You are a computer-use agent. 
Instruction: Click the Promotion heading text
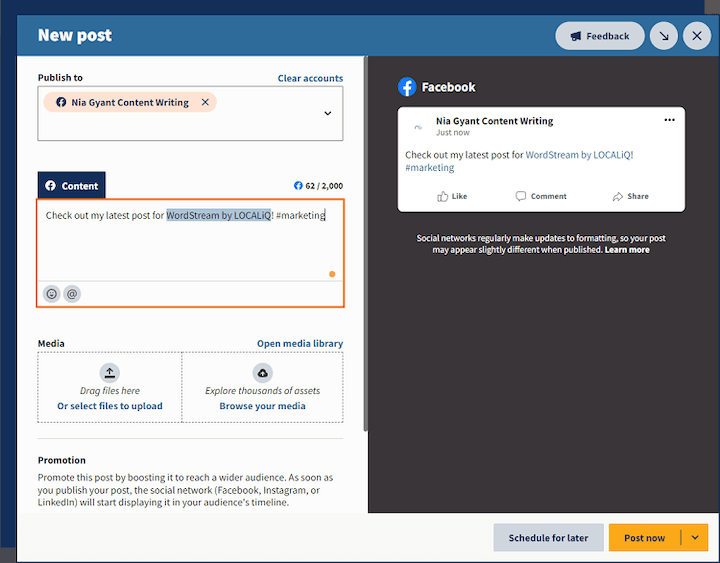[x=62, y=460]
